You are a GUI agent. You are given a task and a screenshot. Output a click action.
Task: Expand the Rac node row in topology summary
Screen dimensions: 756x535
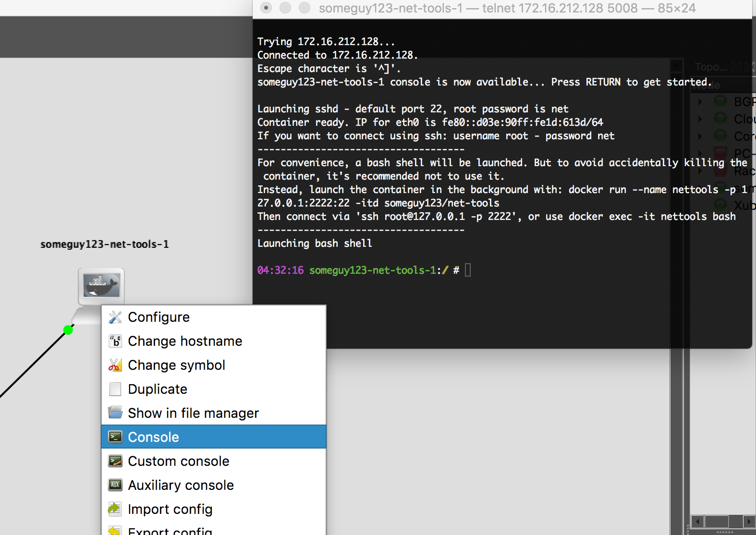point(700,170)
